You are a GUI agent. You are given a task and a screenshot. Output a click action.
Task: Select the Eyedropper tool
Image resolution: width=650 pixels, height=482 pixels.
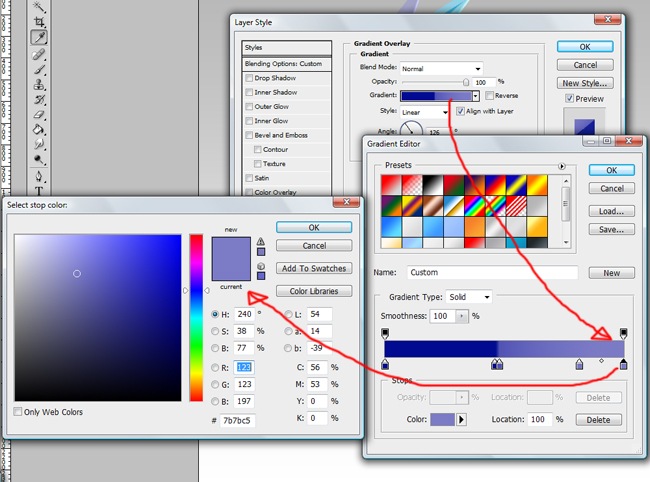tap(39, 37)
